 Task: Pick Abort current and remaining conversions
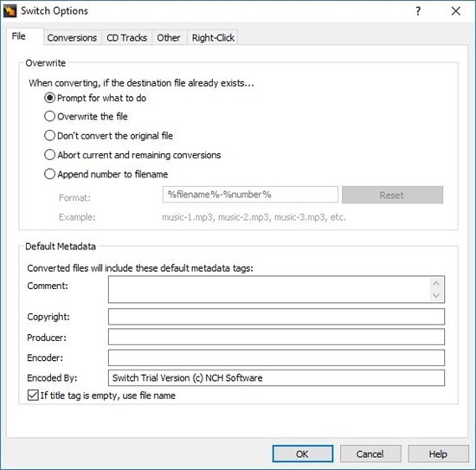point(49,154)
